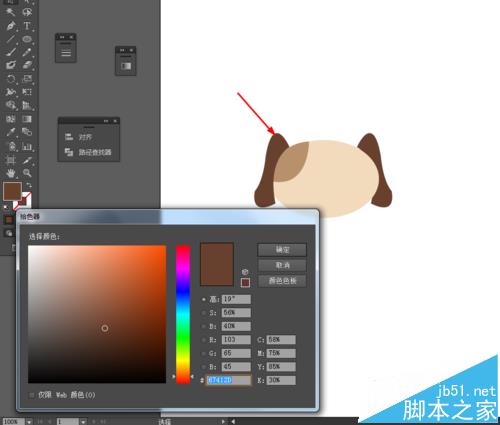Select the R red radio button
Viewport: 500px width, 425px height.
pyautogui.click(x=204, y=340)
